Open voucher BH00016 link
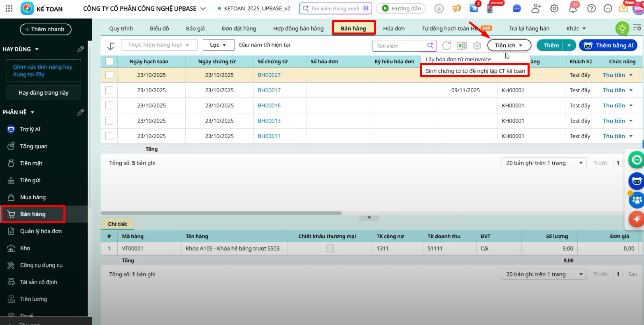644x325 pixels. click(269, 105)
